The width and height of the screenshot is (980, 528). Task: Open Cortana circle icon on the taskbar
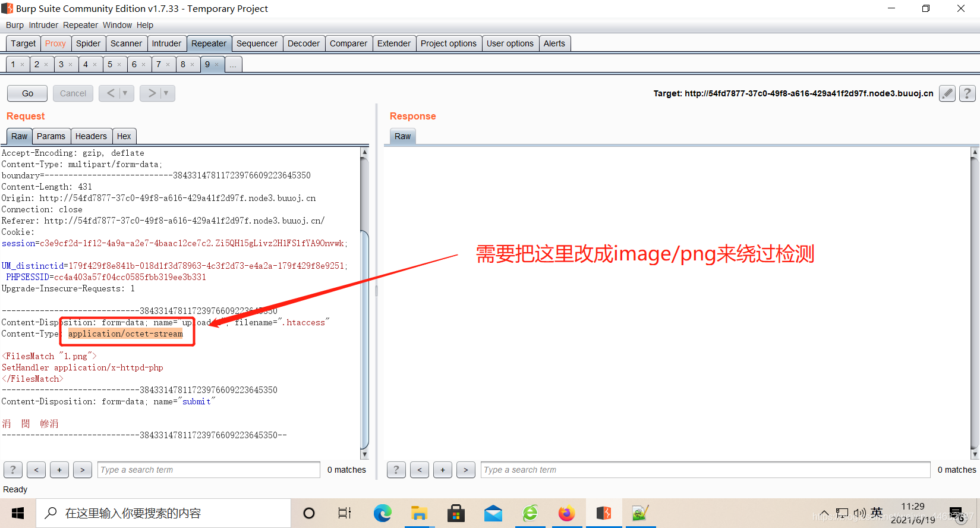coord(309,513)
